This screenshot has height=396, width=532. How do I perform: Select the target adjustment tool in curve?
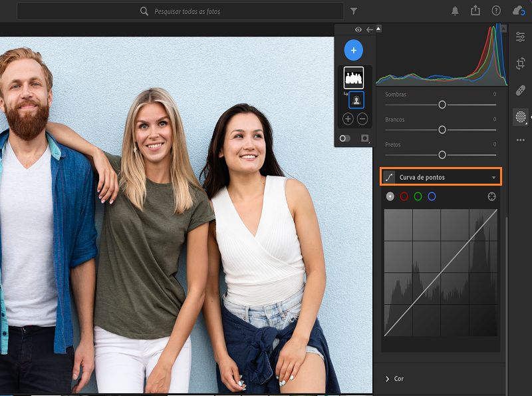pos(491,196)
